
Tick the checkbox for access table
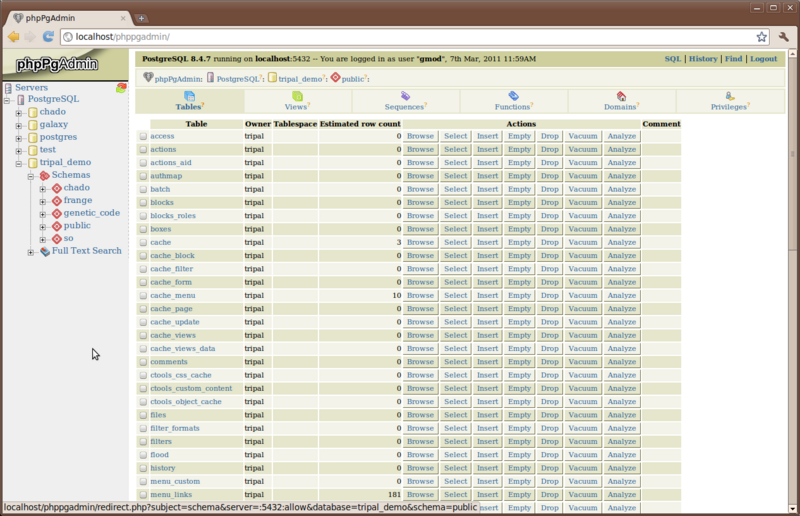[x=143, y=136]
